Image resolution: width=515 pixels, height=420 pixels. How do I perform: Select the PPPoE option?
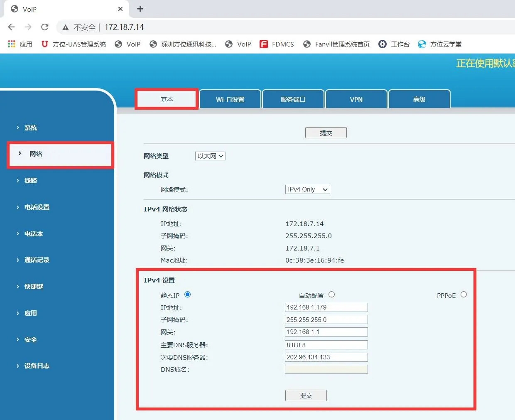click(463, 295)
